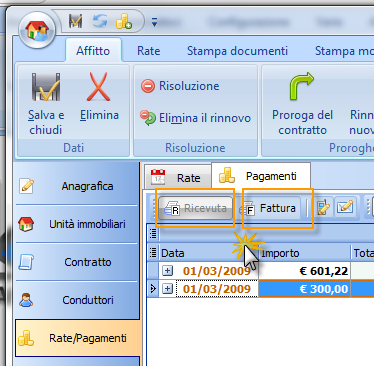Click Elimina il rinnovo
This screenshot has height=366, width=374.
coord(195,118)
